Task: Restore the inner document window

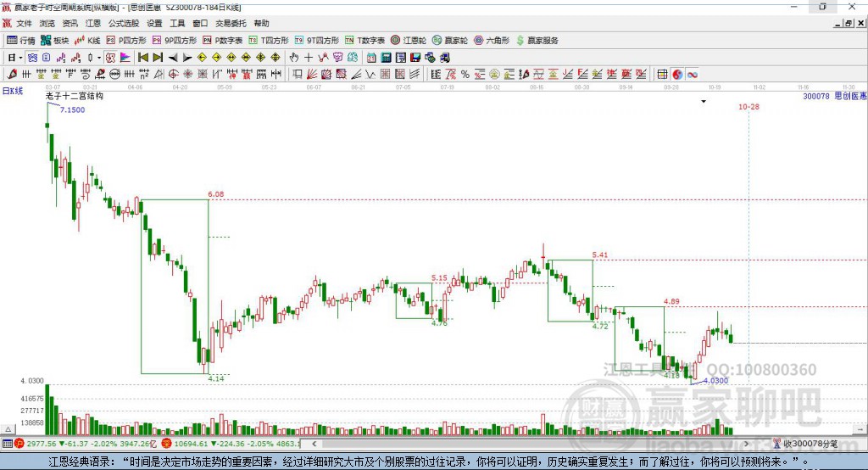Action: 849,23
